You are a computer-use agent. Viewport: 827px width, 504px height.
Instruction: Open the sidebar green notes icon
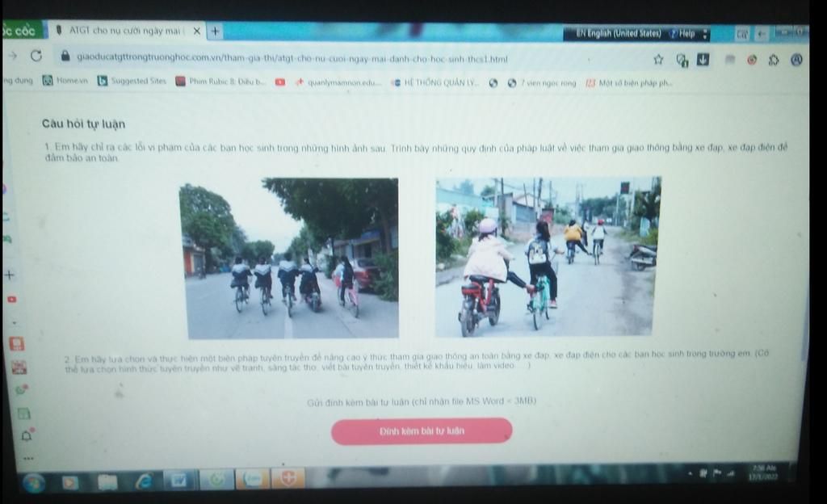tap(23, 414)
